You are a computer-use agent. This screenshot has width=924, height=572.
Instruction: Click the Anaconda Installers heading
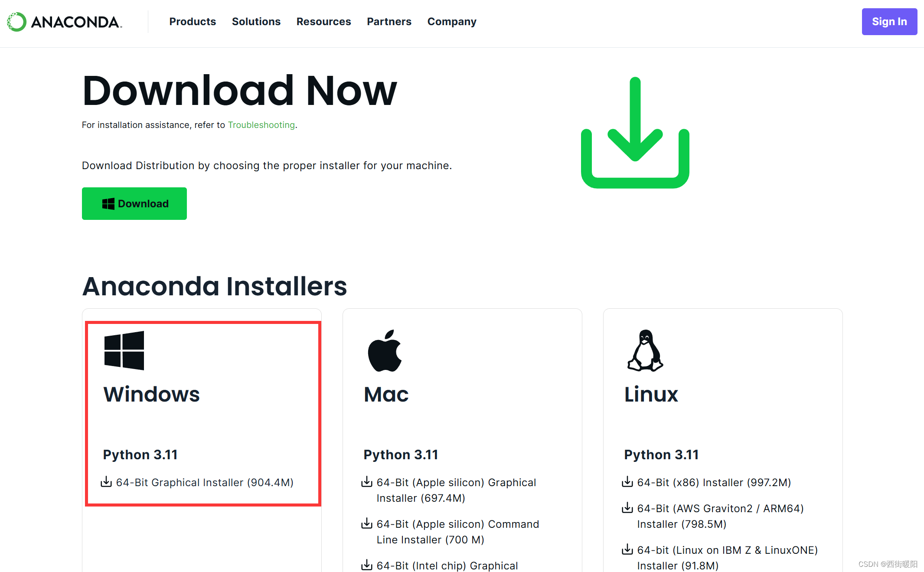[215, 286]
